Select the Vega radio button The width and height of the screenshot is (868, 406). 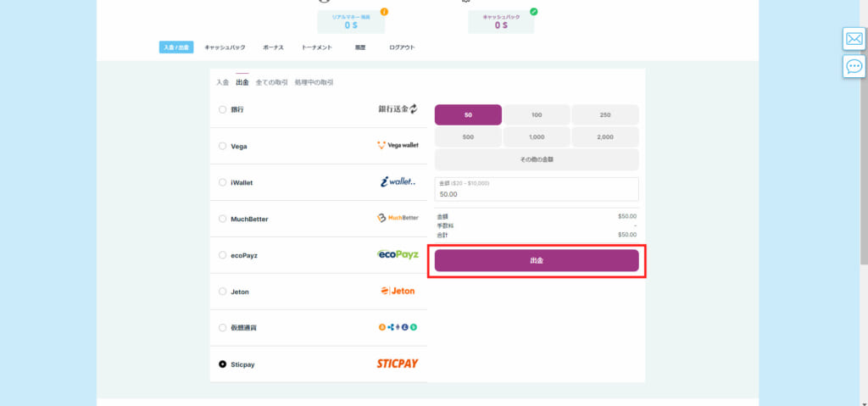(223, 147)
